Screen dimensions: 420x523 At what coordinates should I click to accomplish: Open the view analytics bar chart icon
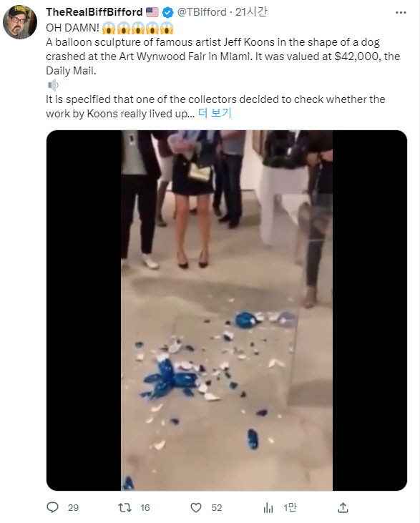pyautogui.click(x=268, y=508)
